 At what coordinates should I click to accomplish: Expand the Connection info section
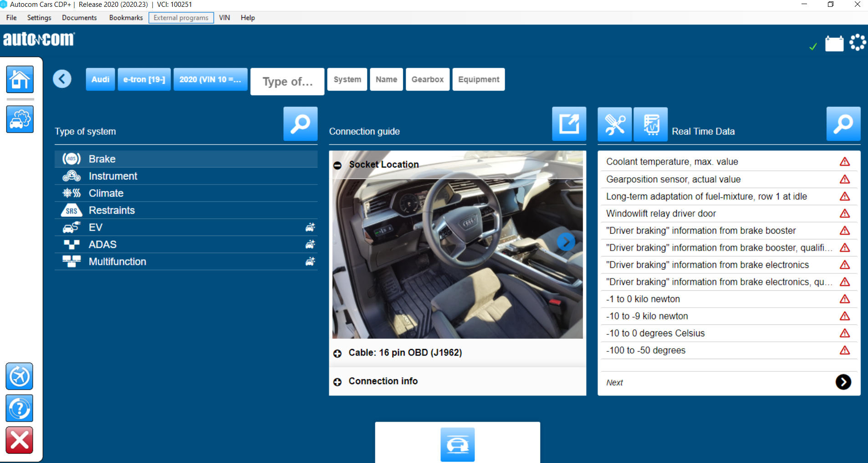tap(337, 381)
